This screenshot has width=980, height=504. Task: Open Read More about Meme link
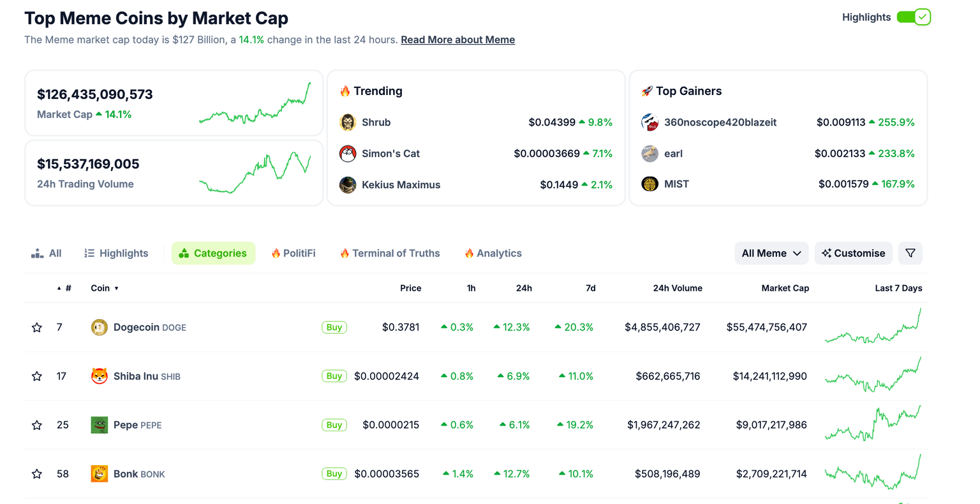457,40
